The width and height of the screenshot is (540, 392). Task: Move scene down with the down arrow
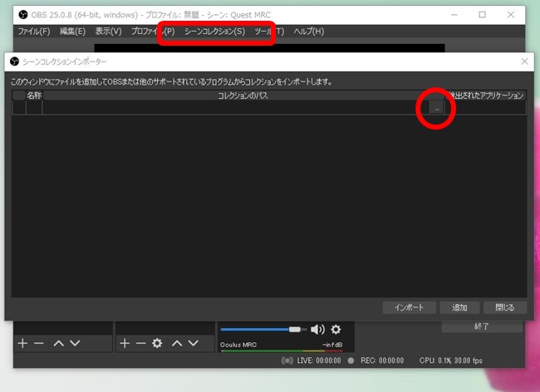75,343
